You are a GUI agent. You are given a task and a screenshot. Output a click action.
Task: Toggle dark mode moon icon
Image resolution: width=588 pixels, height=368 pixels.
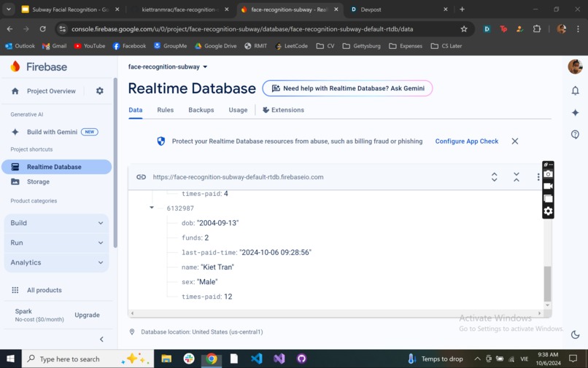coord(576,334)
